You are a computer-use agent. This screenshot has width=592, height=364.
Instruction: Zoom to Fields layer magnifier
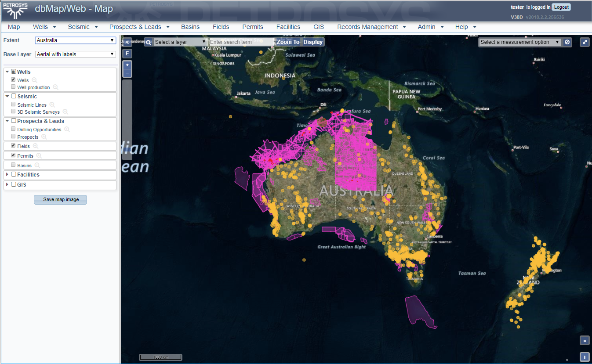click(36, 146)
